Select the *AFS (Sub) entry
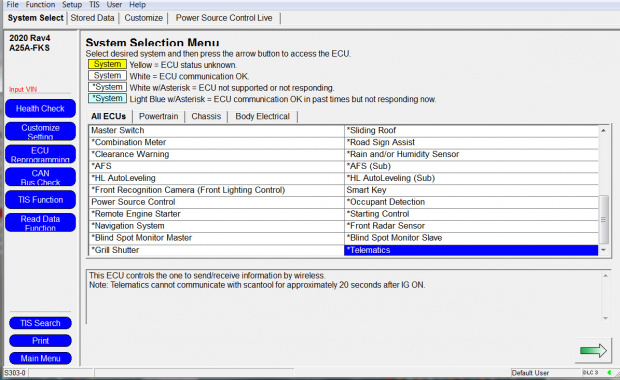620x380 pixels. click(471, 166)
